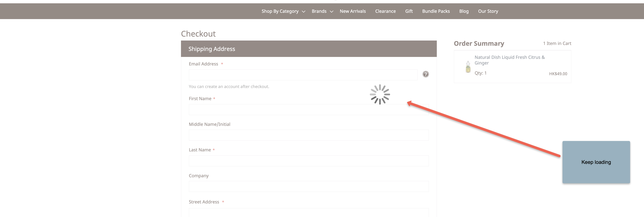This screenshot has height=217, width=644.
Task: Open the Our Story page
Action: coord(488,11)
